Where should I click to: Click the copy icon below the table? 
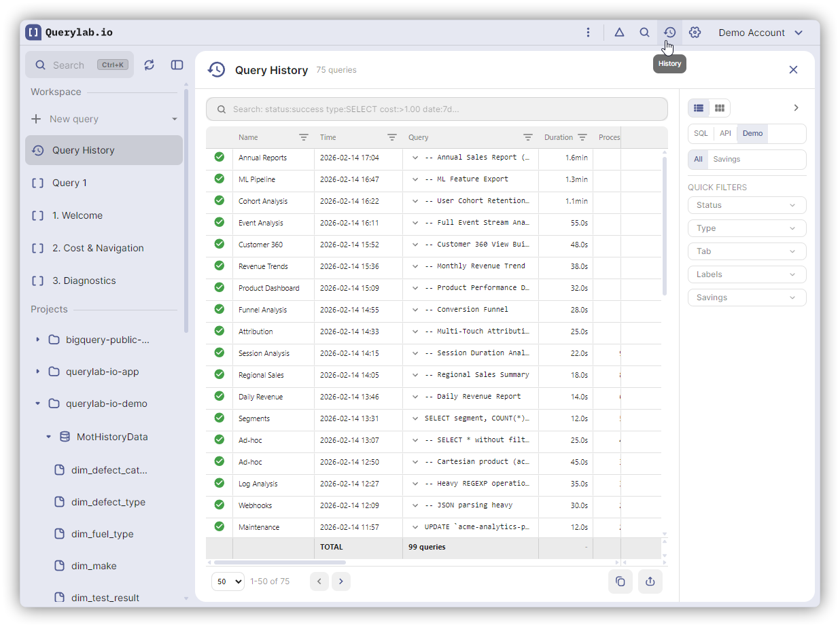pyautogui.click(x=620, y=581)
